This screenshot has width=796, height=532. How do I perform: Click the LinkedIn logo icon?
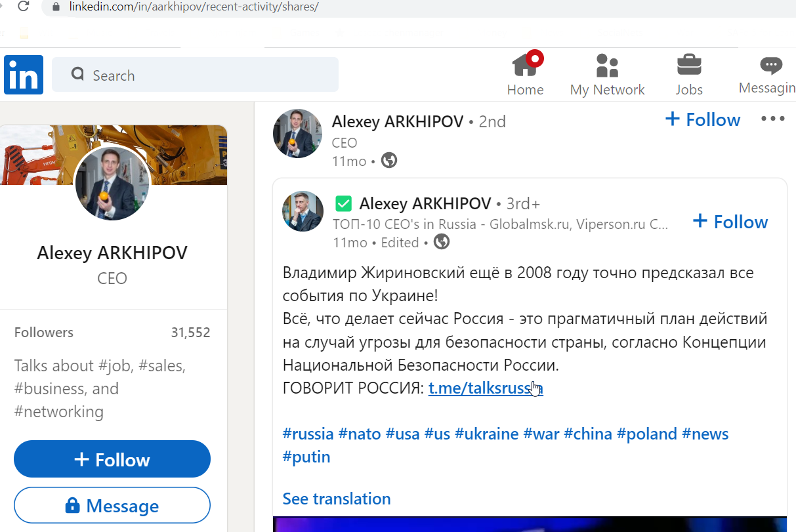24,75
